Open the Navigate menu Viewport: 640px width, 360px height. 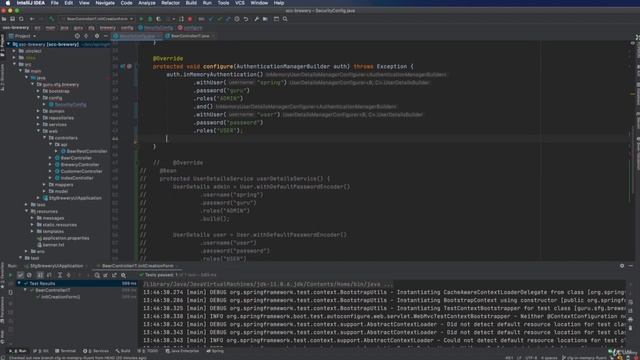click(x=105, y=3)
